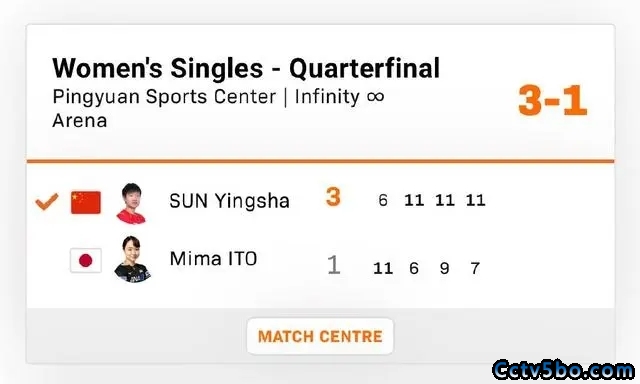
Task: Select the Japan flag icon
Action: pos(86,260)
